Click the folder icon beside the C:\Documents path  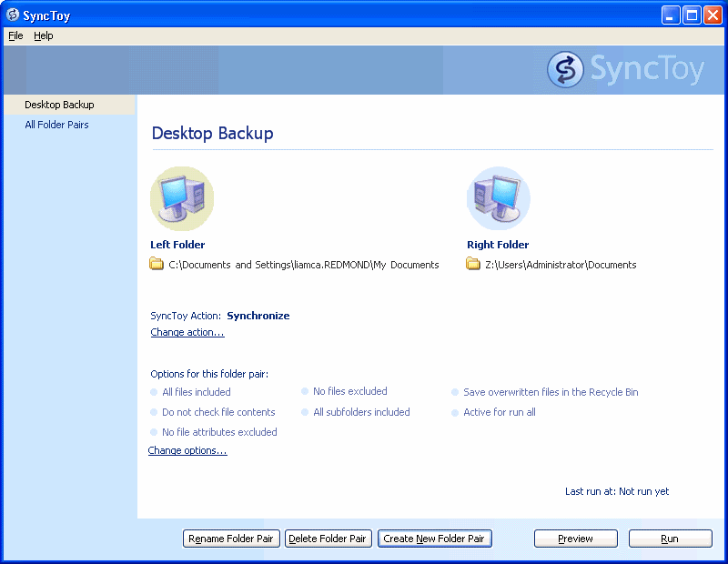(x=157, y=265)
